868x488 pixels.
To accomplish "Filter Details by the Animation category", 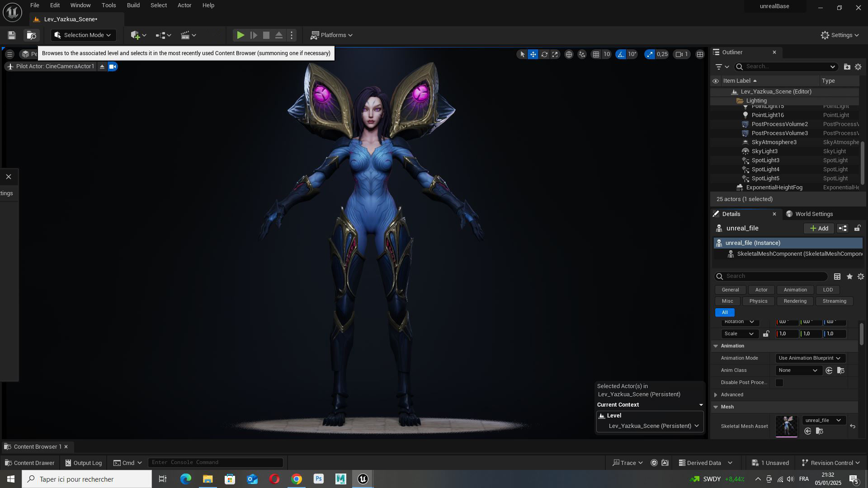I will pyautogui.click(x=795, y=290).
